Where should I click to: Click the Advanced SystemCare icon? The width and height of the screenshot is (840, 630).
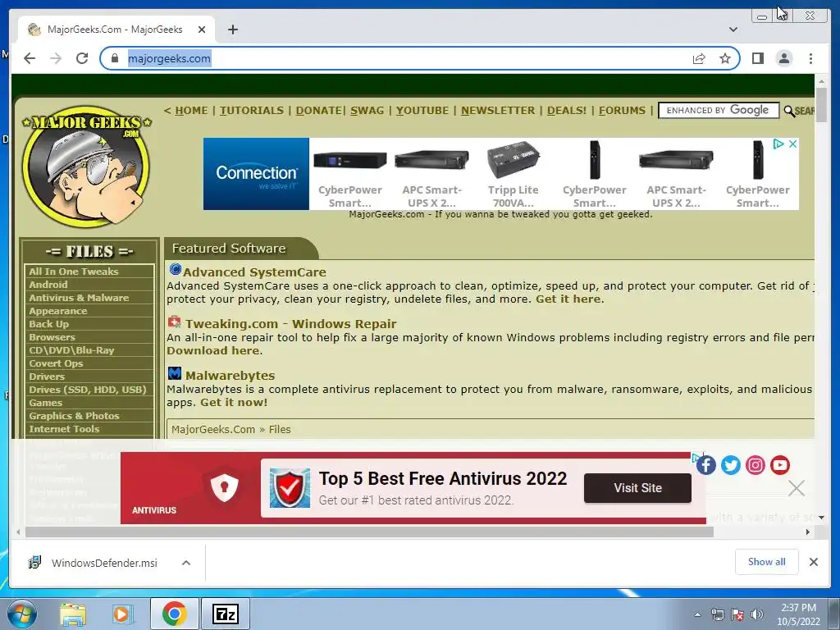pos(175,269)
